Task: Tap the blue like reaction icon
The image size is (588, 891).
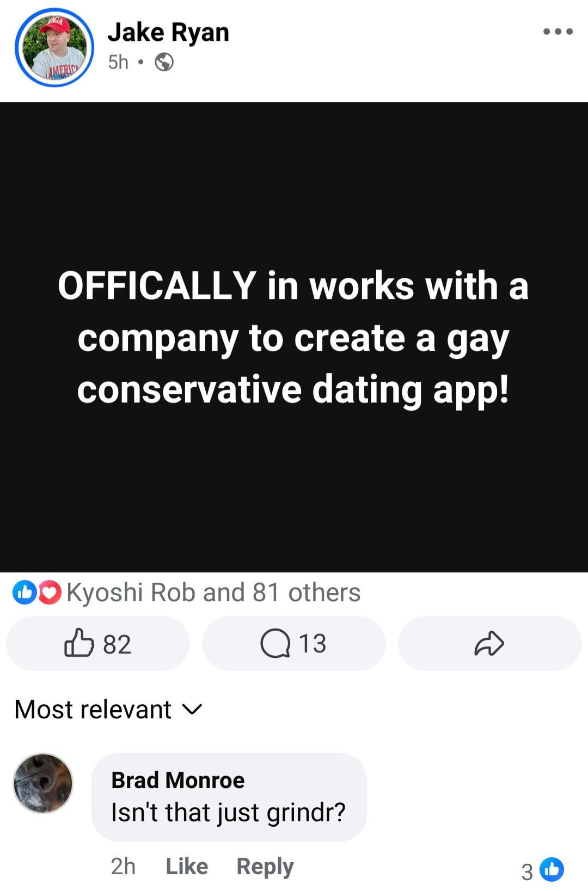Action: [x=23, y=593]
